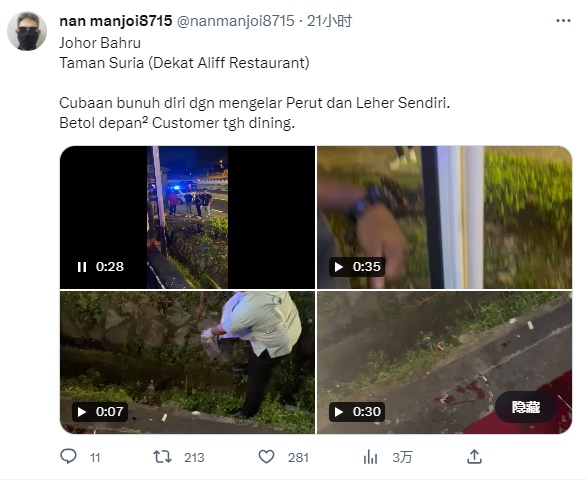The height and width of the screenshot is (480, 587).
Task: Open the 21小时 timestamp link
Action: pos(329,21)
